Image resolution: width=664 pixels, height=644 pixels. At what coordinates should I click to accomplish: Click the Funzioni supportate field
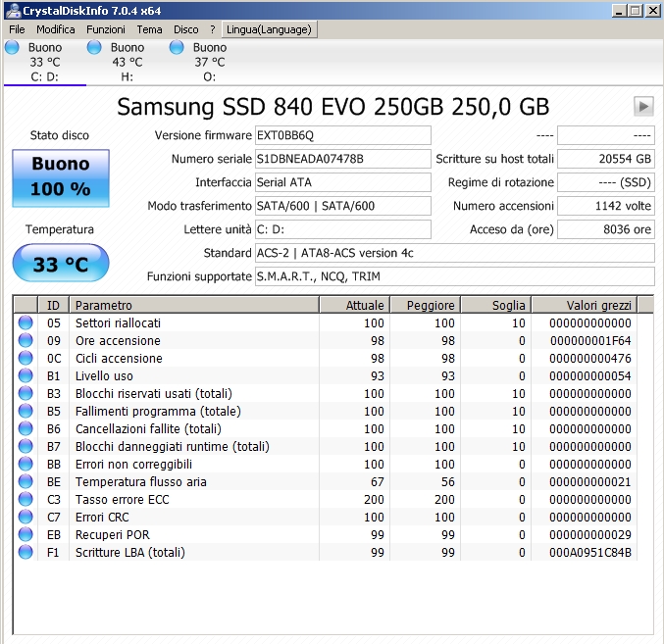pyautogui.click(x=455, y=276)
